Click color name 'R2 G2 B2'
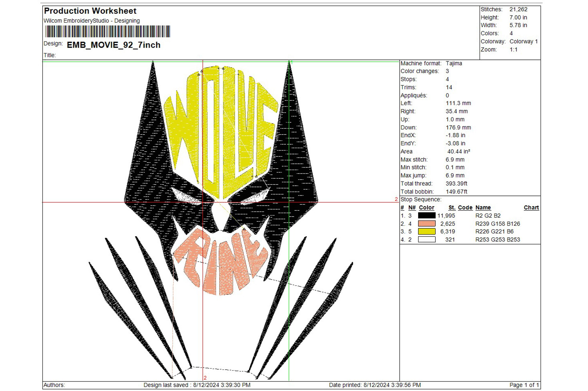This screenshot has height=391, width=588. click(488, 215)
